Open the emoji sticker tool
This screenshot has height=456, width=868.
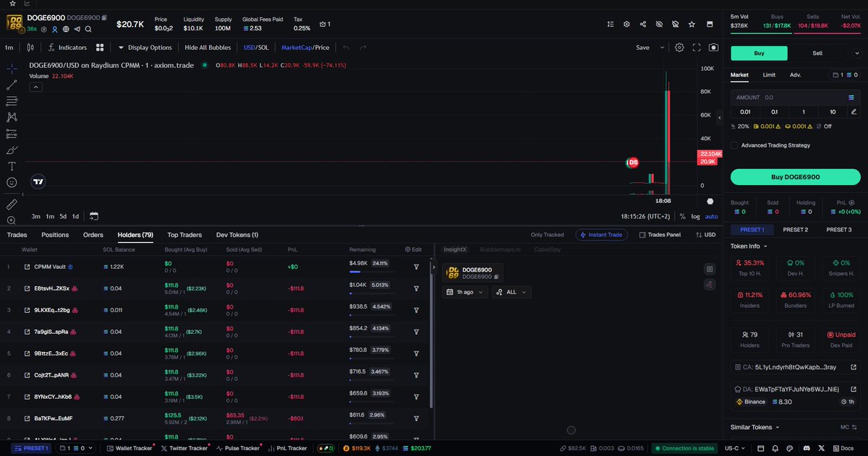pos(12,182)
